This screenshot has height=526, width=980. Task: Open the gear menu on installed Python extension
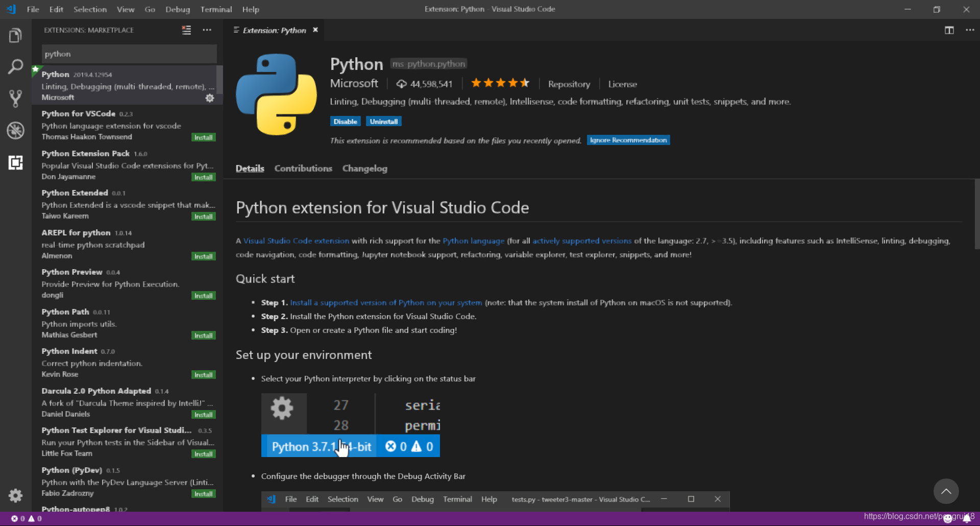click(209, 98)
